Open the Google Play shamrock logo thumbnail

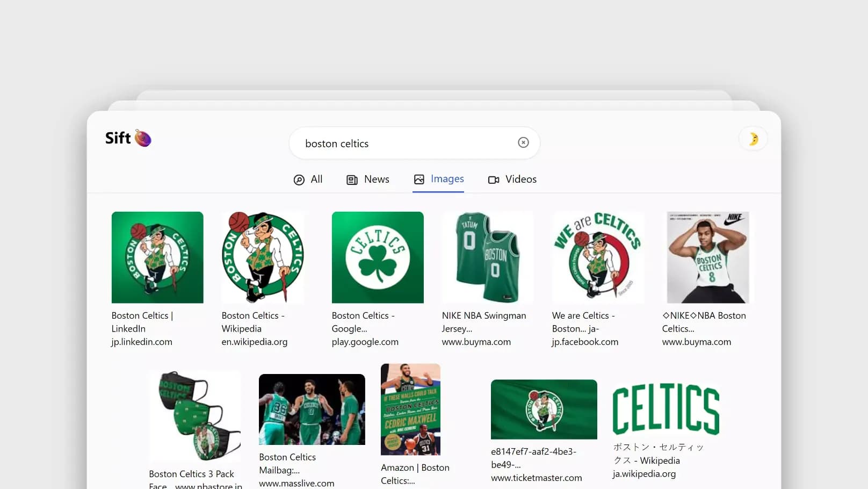click(378, 257)
